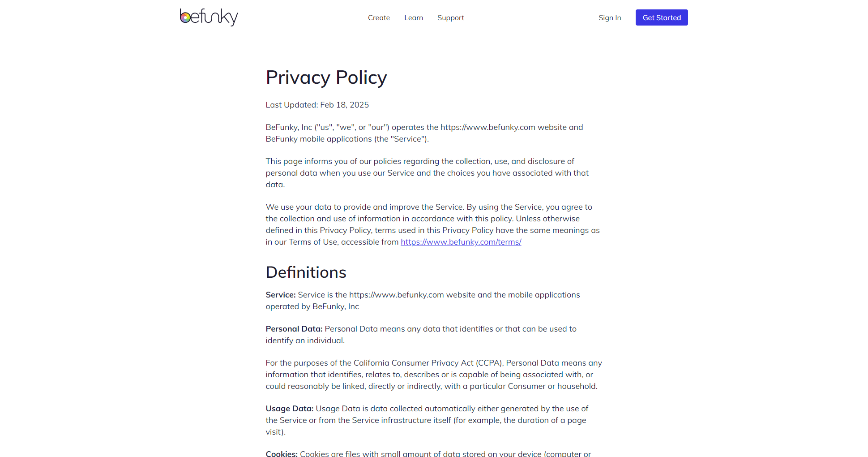Open the Create menu
The height and width of the screenshot is (457, 868).
click(379, 18)
